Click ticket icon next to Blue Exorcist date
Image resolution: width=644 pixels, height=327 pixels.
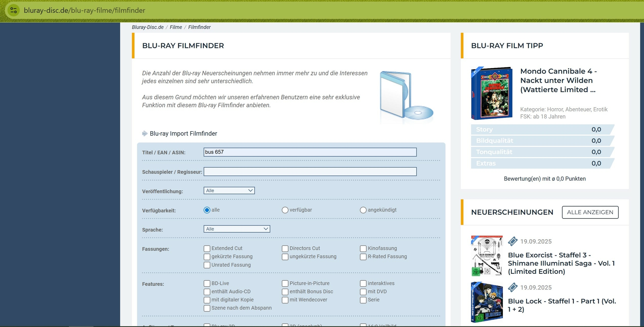[x=513, y=242]
